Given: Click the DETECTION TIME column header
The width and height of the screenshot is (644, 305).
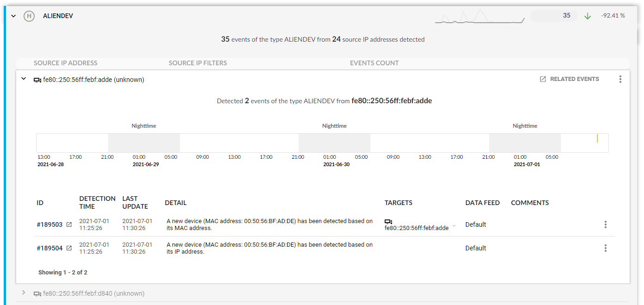Looking at the screenshot, I should point(97,202).
